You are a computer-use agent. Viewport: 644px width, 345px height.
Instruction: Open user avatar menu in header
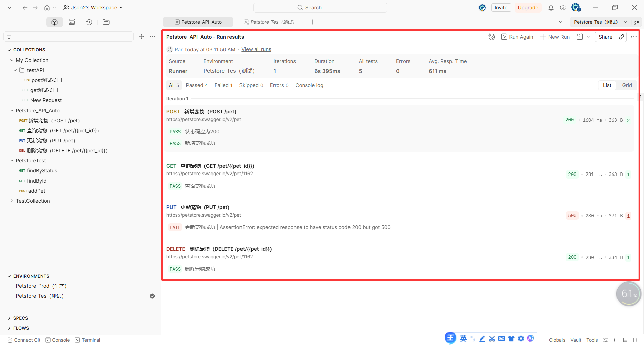(576, 7)
